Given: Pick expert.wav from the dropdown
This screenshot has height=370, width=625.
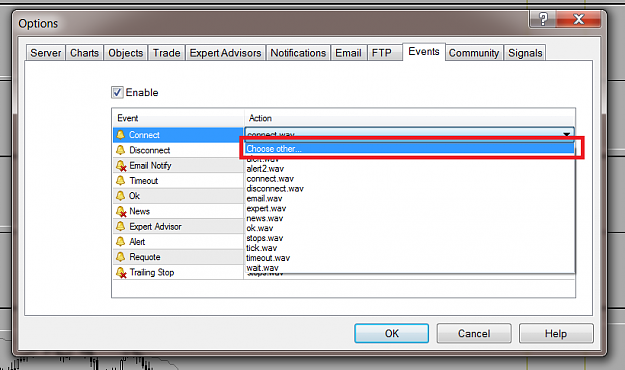Looking at the screenshot, I should [410, 209].
